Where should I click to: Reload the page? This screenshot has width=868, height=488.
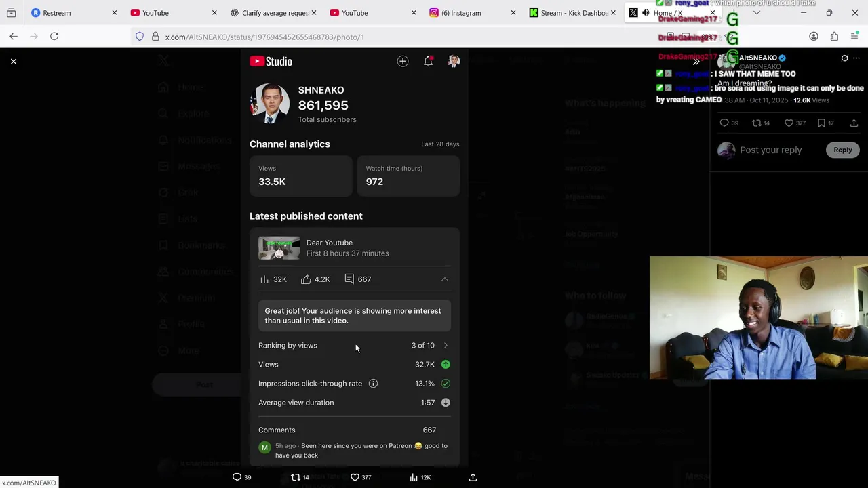[x=54, y=37]
